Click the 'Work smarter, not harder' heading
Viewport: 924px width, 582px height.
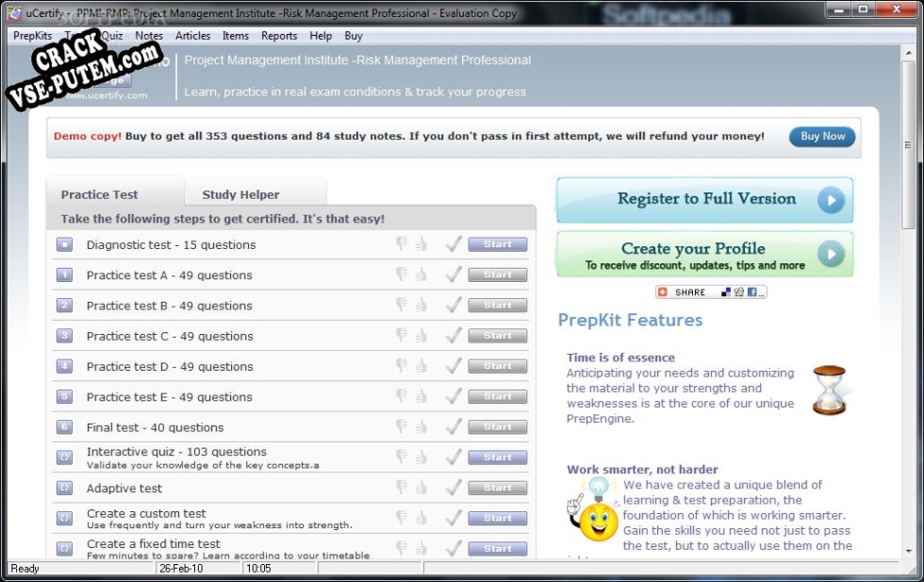click(x=642, y=470)
